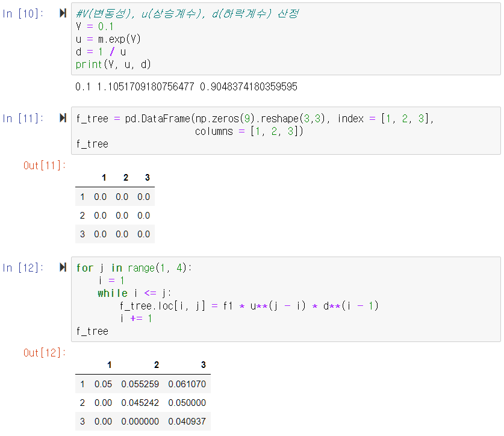Click column header 3 in Out[12] table
The width and height of the screenshot is (504, 436).
[x=203, y=365]
